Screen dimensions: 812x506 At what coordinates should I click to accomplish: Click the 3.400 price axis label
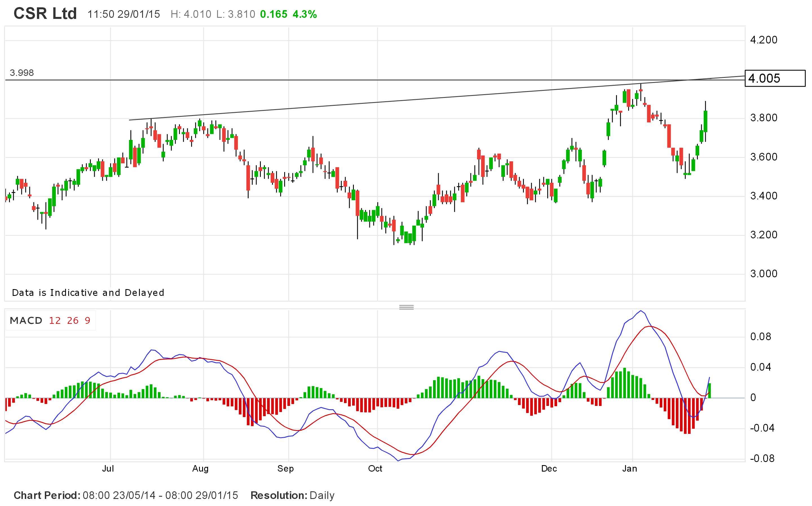pos(764,196)
